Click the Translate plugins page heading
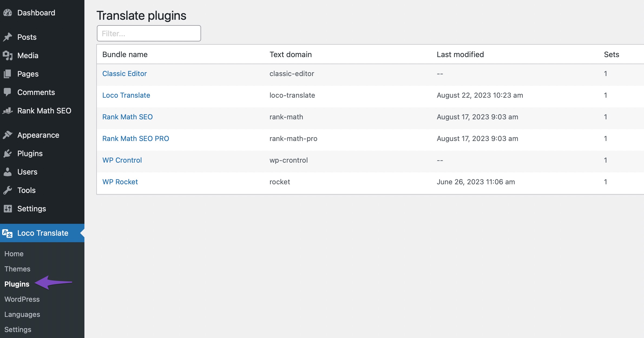This screenshot has width=644, height=338. (x=142, y=15)
